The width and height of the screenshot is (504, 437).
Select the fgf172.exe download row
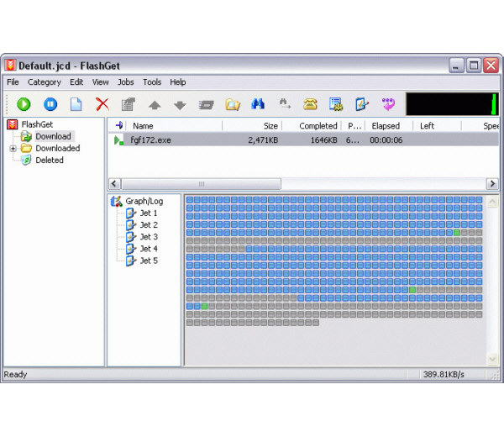pos(151,140)
